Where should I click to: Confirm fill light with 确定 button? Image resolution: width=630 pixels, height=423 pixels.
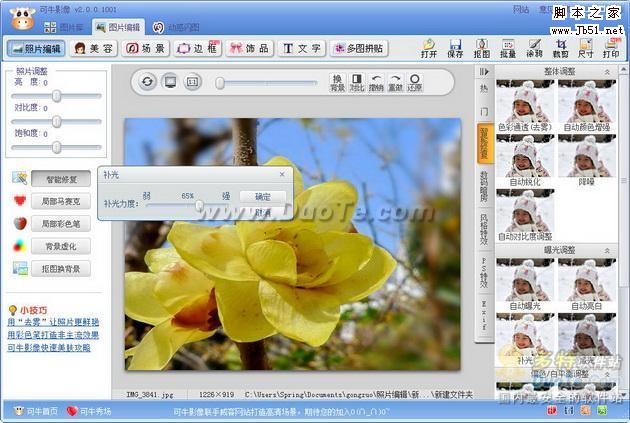[x=263, y=197]
